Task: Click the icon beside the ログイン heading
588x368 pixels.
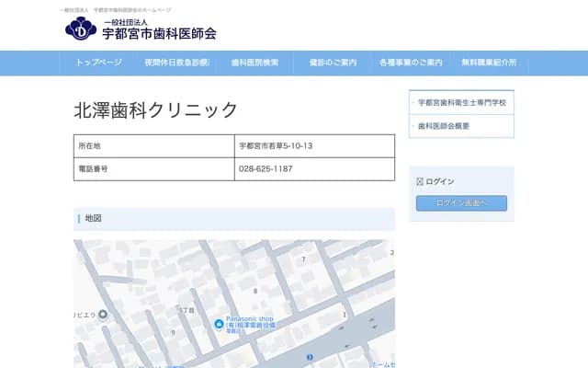Action: point(420,182)
